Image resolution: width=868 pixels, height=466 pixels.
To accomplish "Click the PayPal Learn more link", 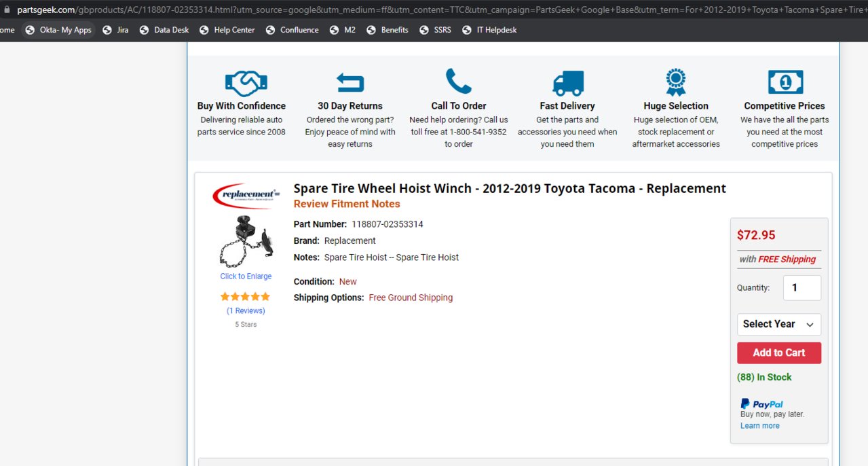I will 760,426.
